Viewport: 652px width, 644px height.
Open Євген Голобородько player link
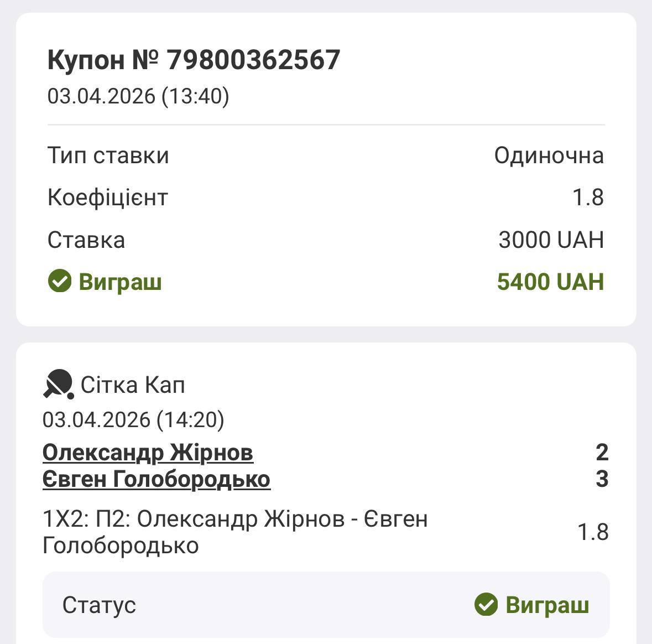(x=157, y=479)
